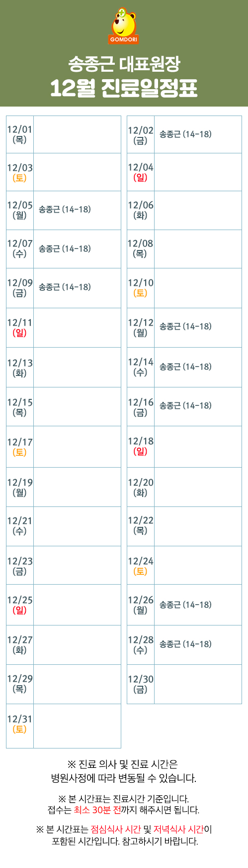Select the 12/16 Friday 송종근 entry
Image resolution: width=248 pixels, height=868 pixels.
(x=185, y=405)
